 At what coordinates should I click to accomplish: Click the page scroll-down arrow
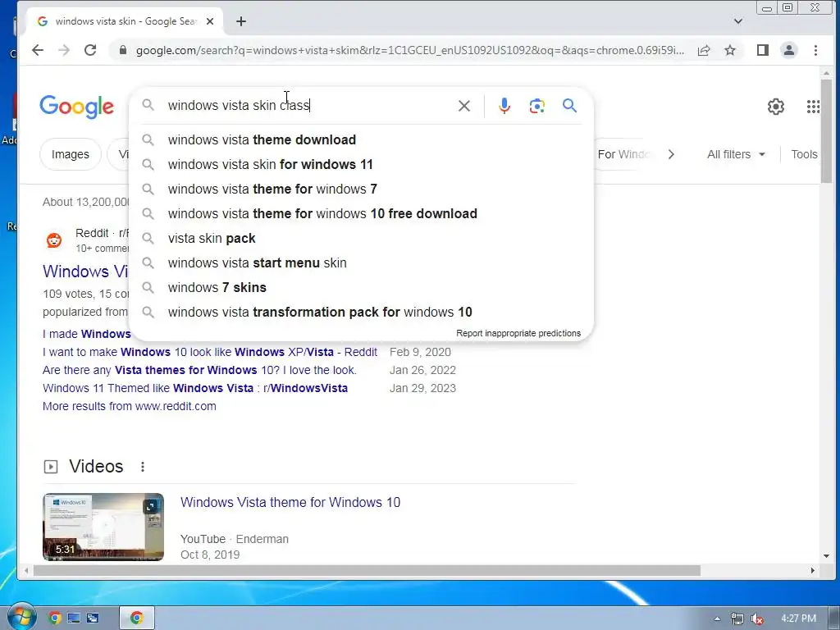click(x=826, y=556)
